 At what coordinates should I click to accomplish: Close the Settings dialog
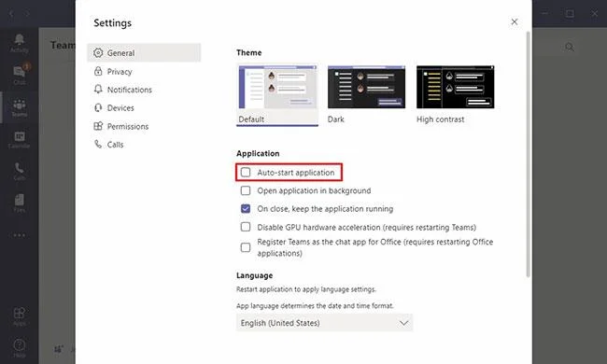point(515,22)
